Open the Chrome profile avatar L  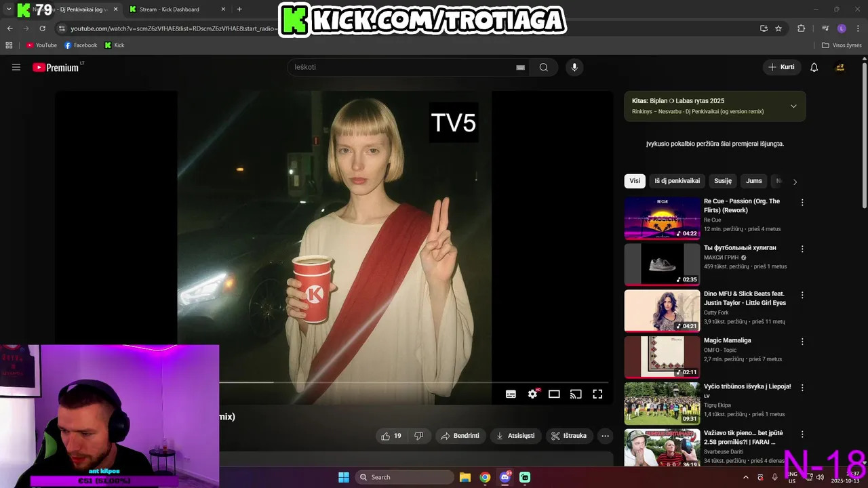coord(842,28)
